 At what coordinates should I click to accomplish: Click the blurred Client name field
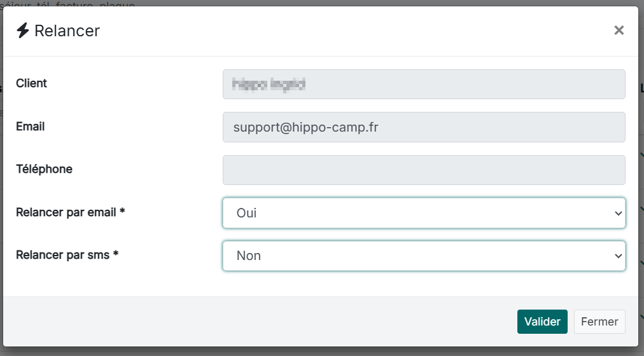(424, 84)
